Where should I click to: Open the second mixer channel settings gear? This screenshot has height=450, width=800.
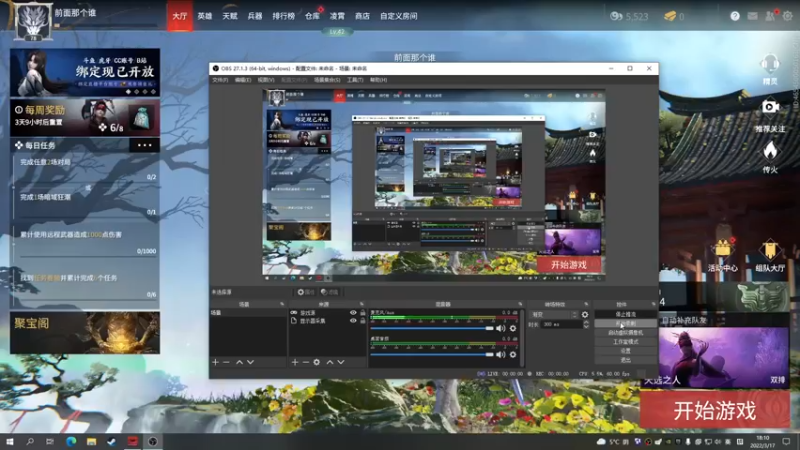point(513,354)
